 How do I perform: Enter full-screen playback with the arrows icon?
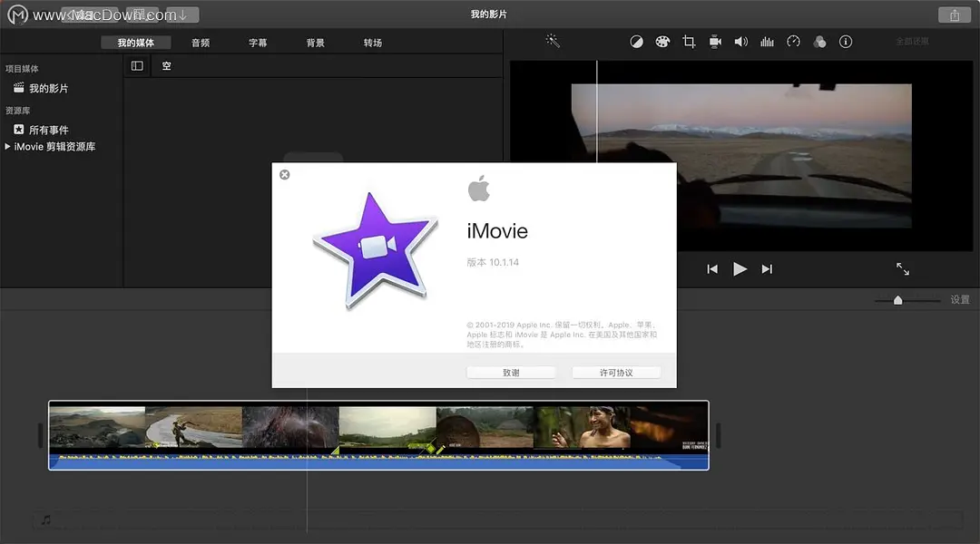(x=903, y=268)
